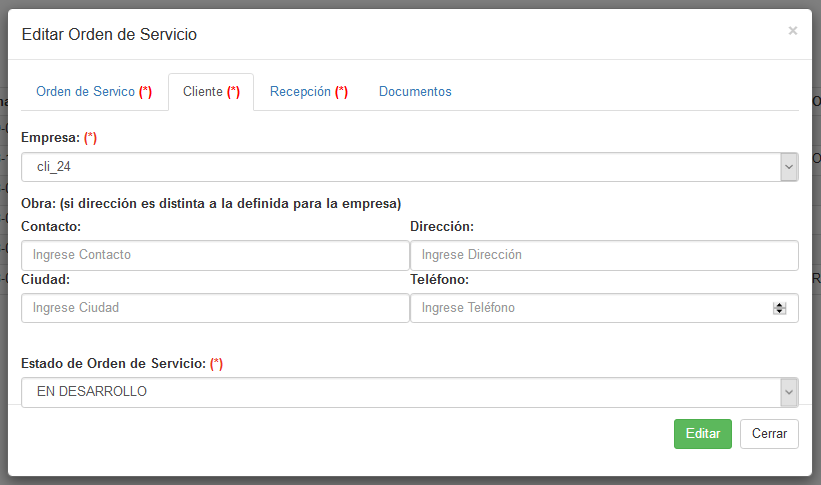Open the Recepción tab
The height and width of the screenshot is (485, 821).
(x=308, y=92)
